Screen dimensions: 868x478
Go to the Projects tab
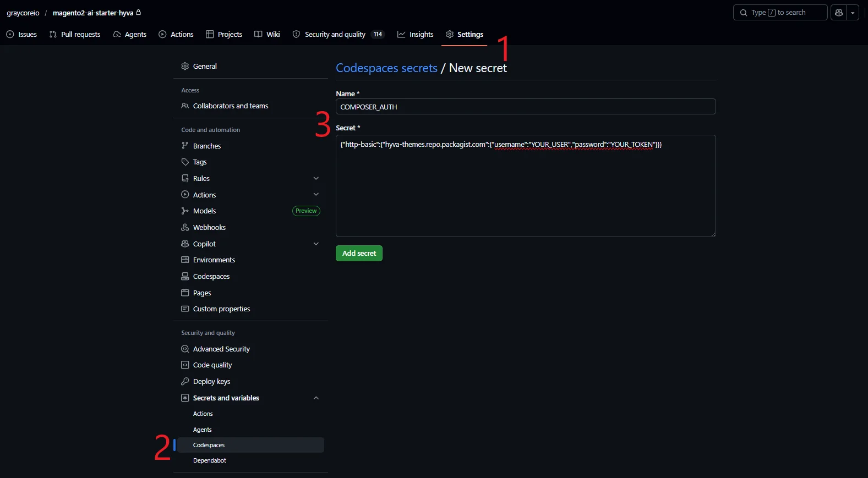click(224, 34)
